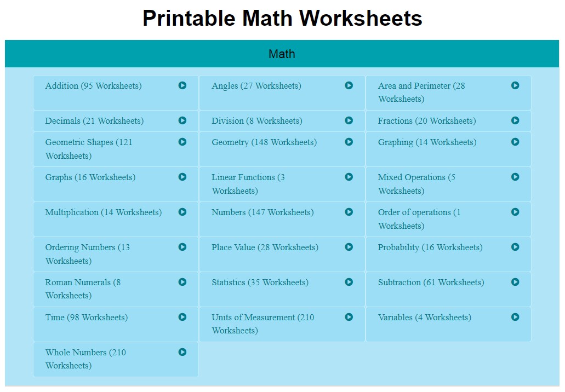Click the arrow icon for Probability
565x392 pixels.
tap(515, 247)
